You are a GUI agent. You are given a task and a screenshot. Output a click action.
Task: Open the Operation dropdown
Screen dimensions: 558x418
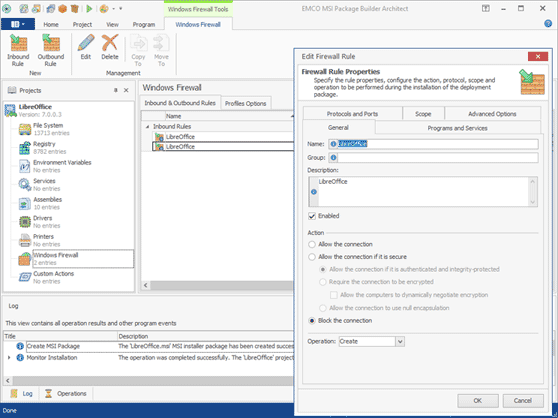[x=400, y=342]
